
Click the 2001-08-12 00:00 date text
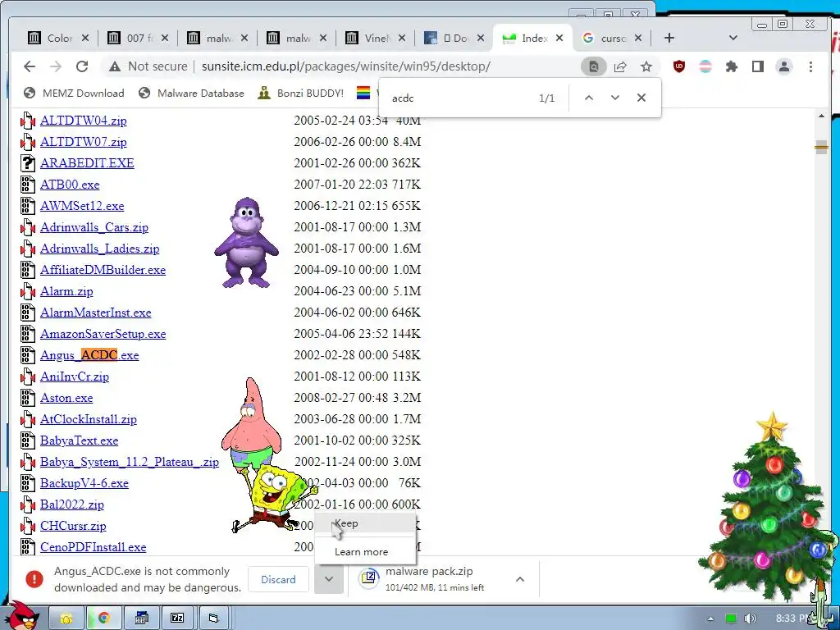[x=340, y=377]
